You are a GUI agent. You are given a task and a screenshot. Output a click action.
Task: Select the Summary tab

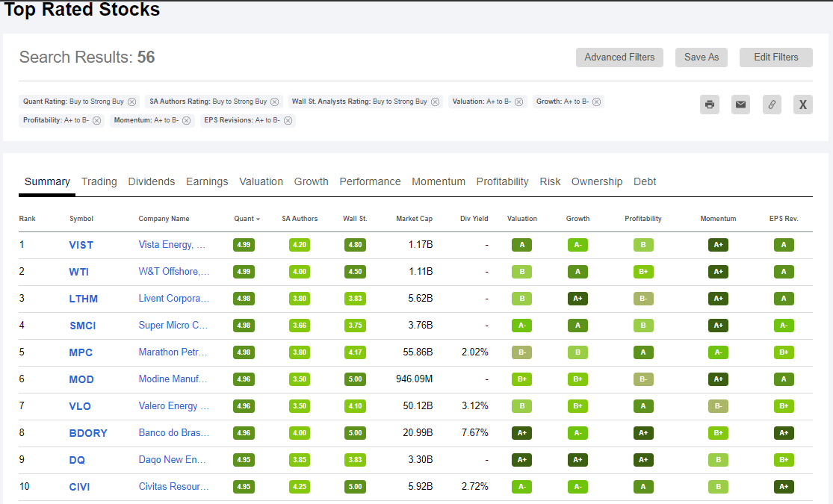click(x=47, y=181)
